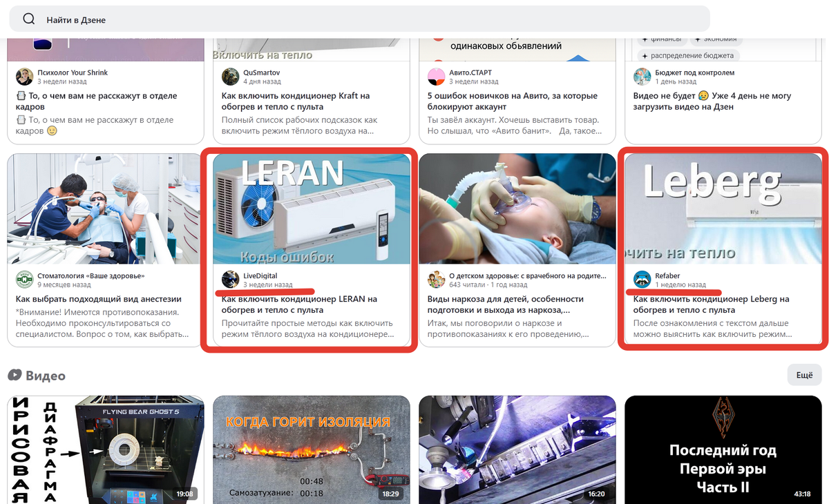Play the Flying Bear Ghost 5 video
The width and height of the screenshot is (829, 504).
tap(106, 449)
